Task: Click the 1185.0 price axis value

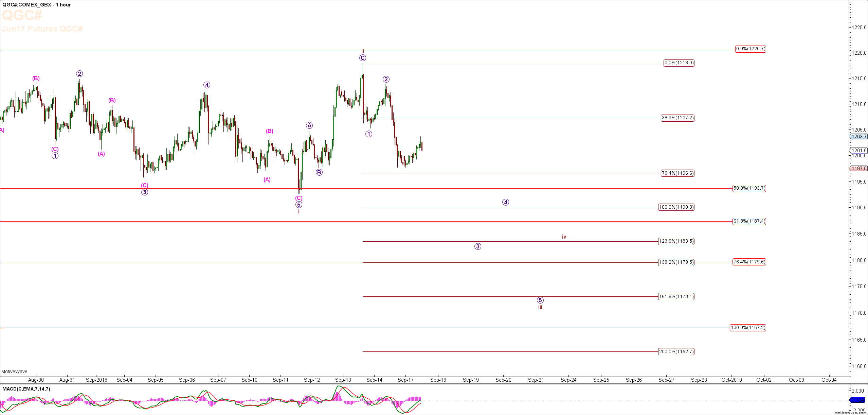Action: click(860, 234)
